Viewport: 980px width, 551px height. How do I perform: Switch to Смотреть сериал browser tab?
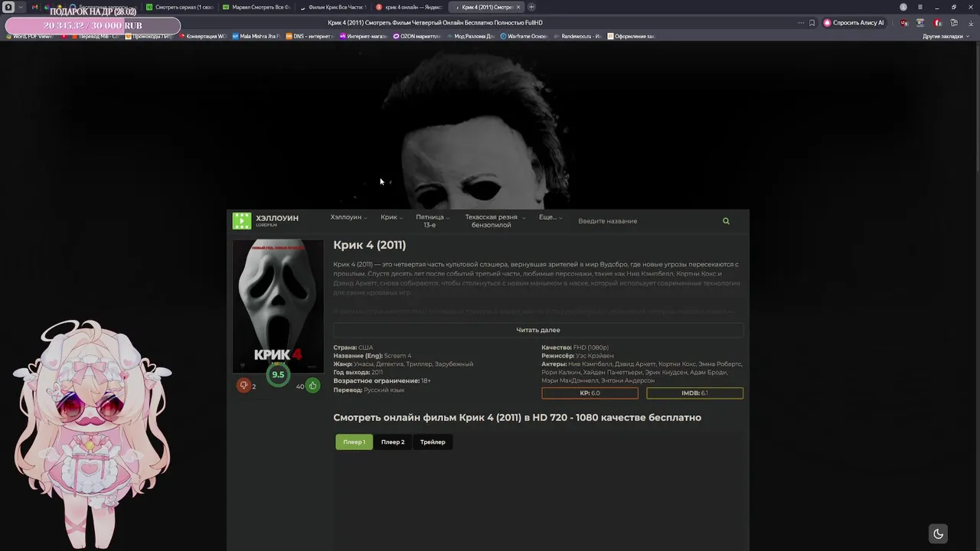[x=179, y=7]
